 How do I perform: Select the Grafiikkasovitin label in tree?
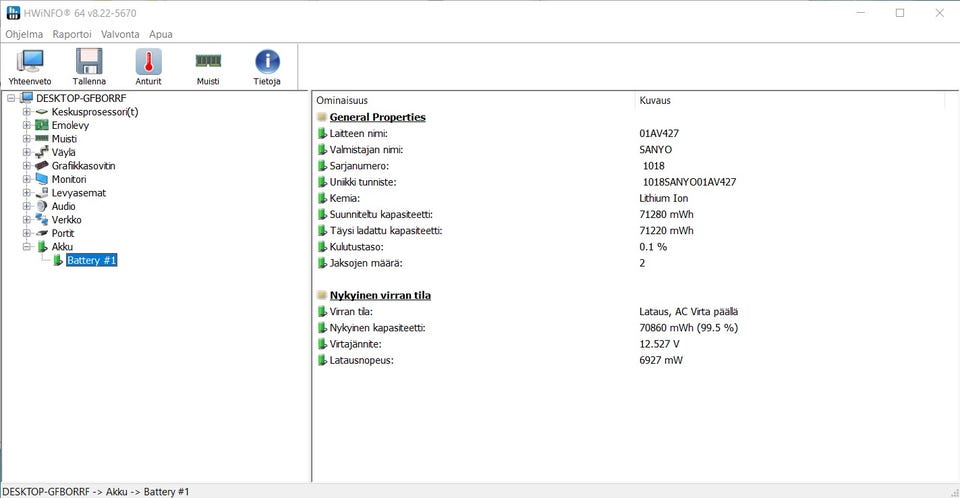83,166
